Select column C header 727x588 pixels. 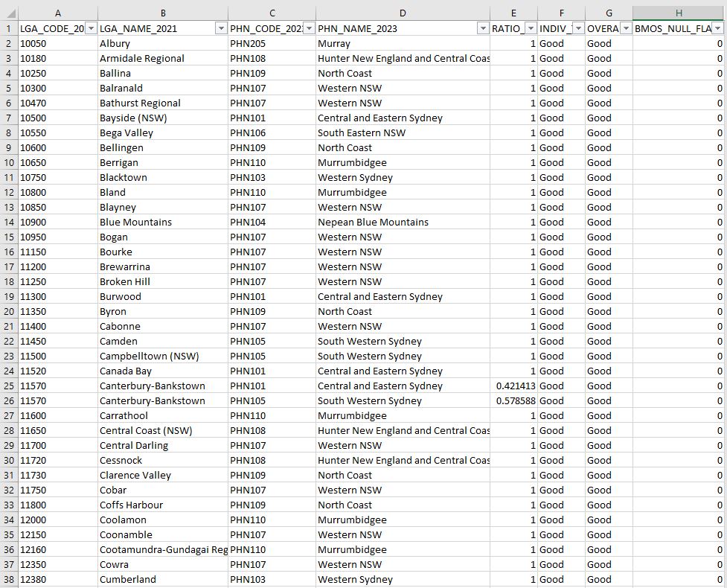tap(272, 13)
